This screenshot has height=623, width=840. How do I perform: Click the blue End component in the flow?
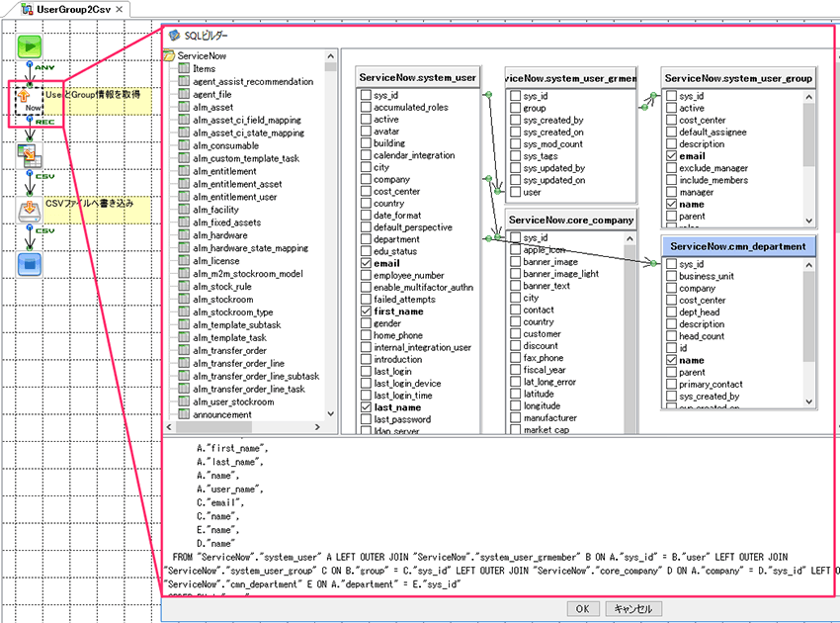point(29,264)
